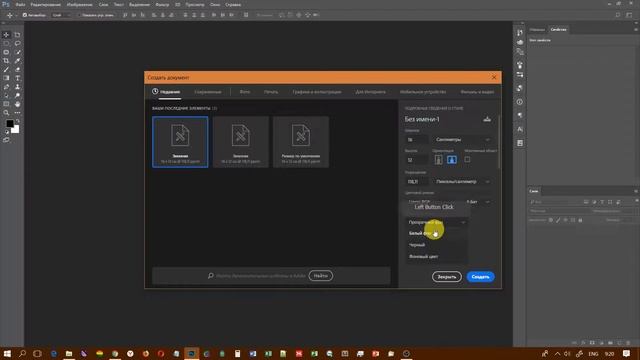This screenshot has height=360, width=640.
Task: Click the Найти button
Action: click(x=320, y=276)
